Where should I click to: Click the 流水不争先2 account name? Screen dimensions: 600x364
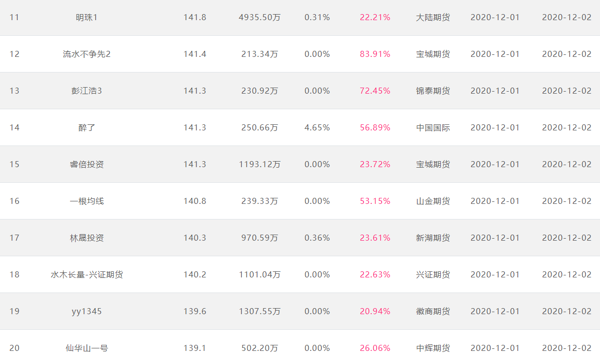87,54
